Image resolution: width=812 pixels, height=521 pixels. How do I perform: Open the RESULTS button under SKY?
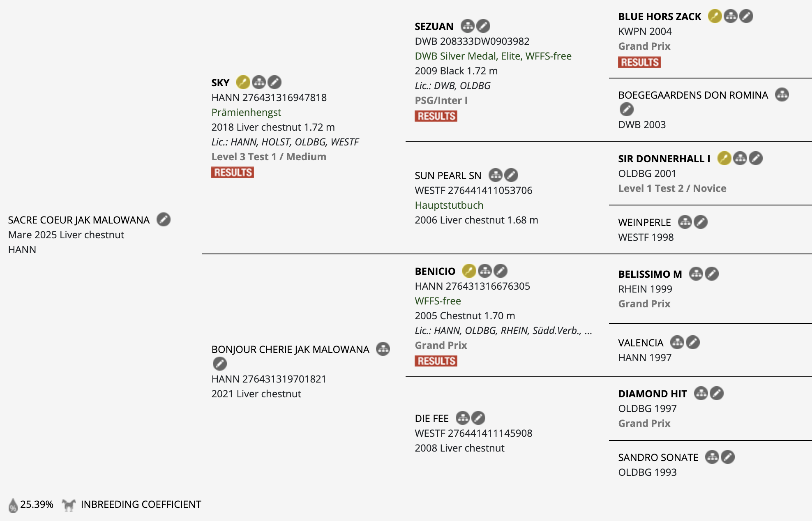(233, 173)
